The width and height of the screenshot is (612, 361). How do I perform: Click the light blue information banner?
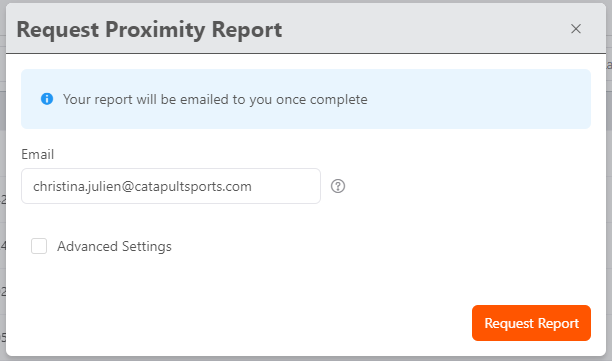pos(306,99)
